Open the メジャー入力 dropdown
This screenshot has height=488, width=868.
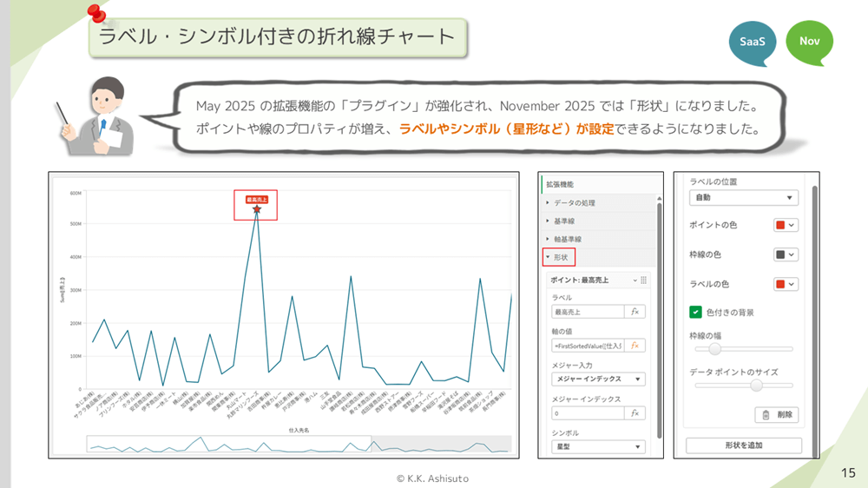click(x=598, y=379)
